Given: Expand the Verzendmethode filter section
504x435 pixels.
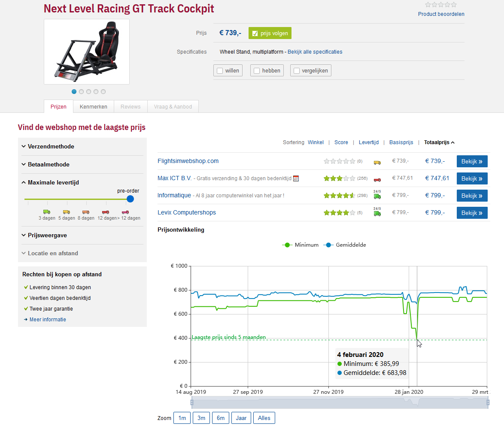Looking at the screenshot, I should tap(51, 147).
